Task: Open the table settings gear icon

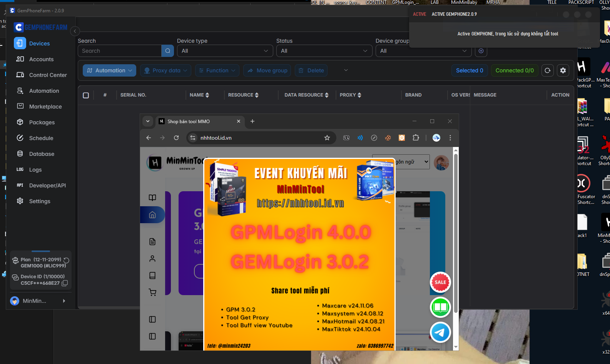Action: point(563,70)
